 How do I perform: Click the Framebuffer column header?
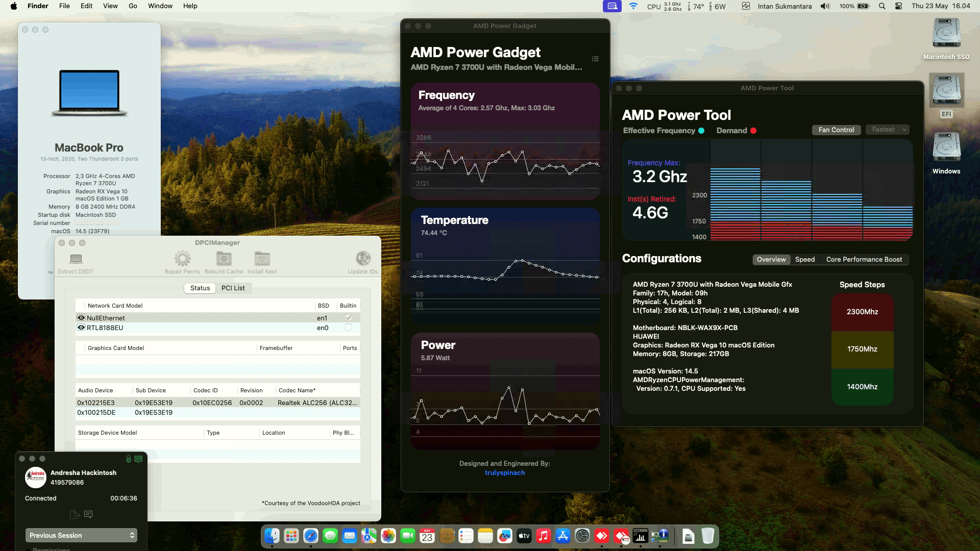coord(298,348)
